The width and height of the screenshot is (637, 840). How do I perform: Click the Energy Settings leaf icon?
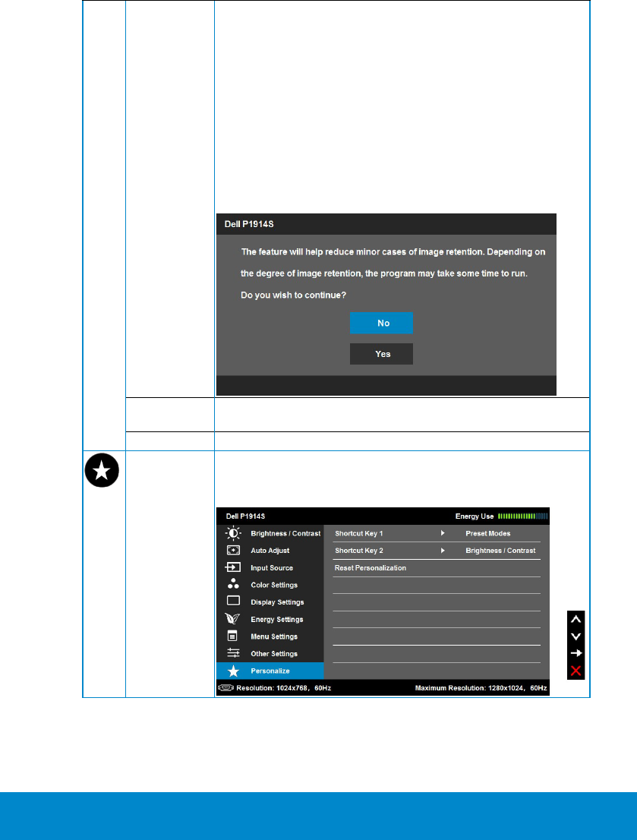[232, 619]
